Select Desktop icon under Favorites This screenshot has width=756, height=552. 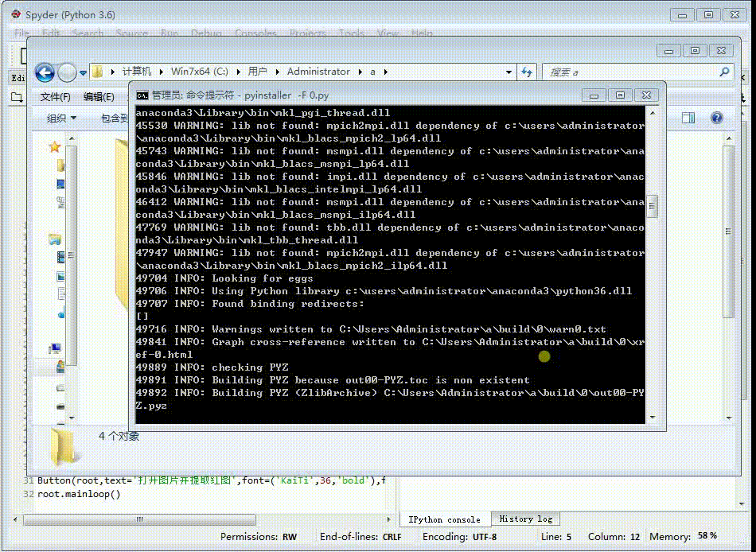[x=60, y=185]
